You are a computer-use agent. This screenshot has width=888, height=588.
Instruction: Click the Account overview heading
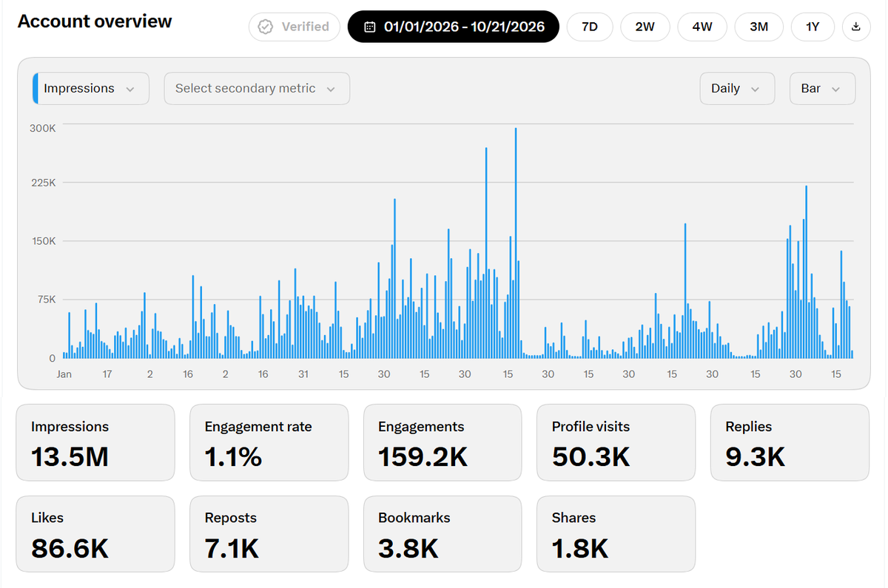(x=95, y=21)
